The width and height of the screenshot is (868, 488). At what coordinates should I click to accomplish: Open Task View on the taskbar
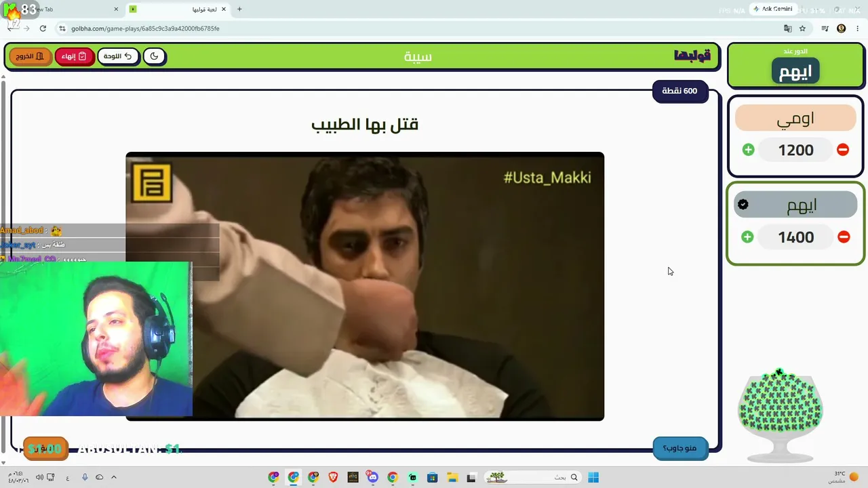coord(471,477)
